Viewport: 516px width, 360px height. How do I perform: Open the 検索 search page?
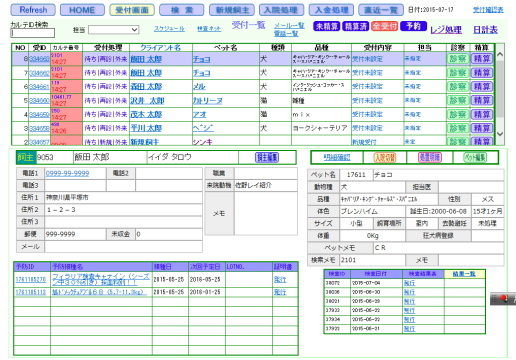pos(182,10)
